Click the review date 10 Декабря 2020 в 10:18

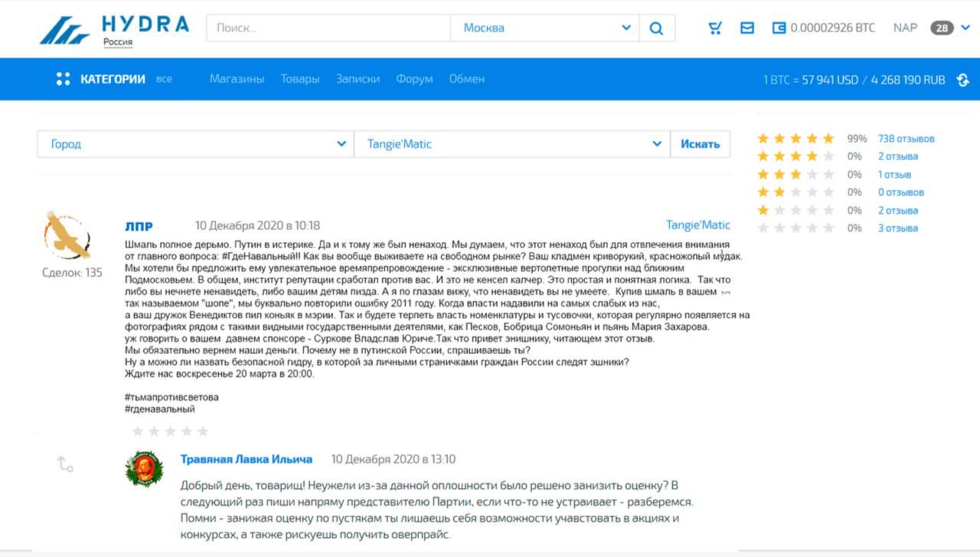click(257, 226)
